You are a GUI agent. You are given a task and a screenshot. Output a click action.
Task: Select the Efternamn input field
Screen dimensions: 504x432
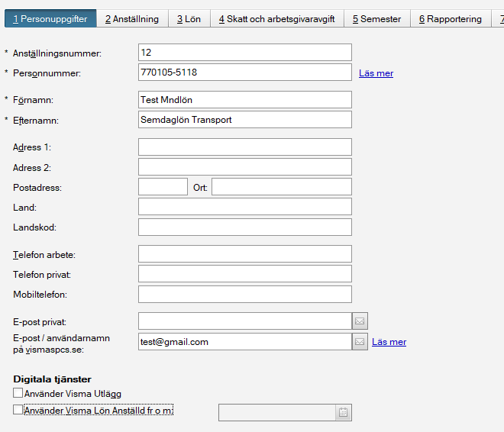coord(245,120)
